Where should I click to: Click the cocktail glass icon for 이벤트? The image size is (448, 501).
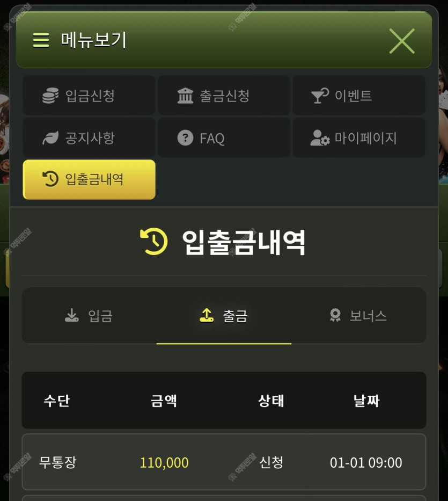[x=320, y=96]
